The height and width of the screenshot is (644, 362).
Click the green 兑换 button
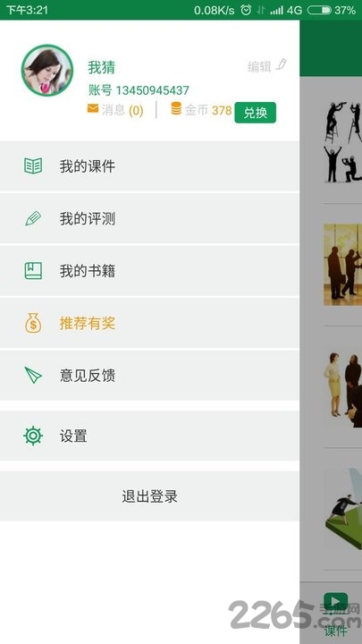[256, 113]
